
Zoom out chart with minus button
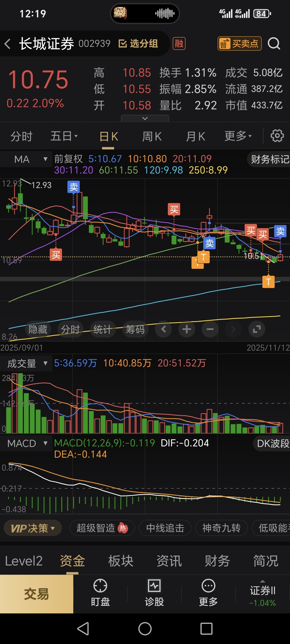[x=210, y=329]
